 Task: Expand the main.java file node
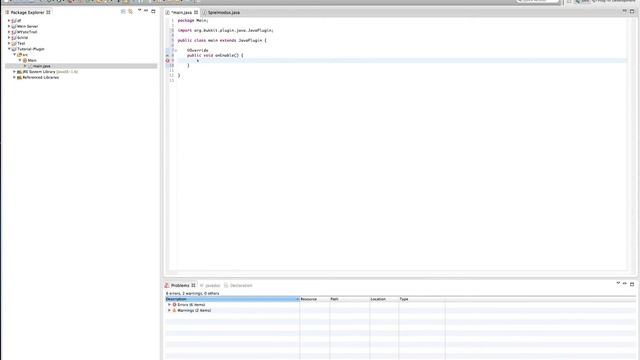coord(25,66)
